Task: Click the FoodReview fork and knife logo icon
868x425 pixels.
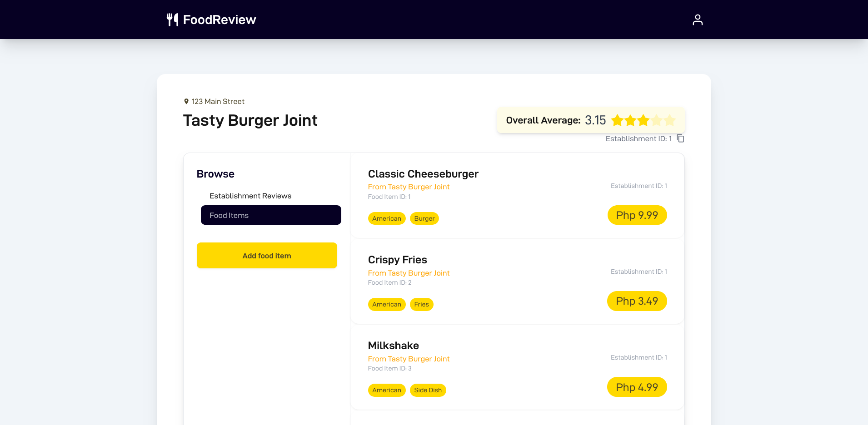Action: 172,19
